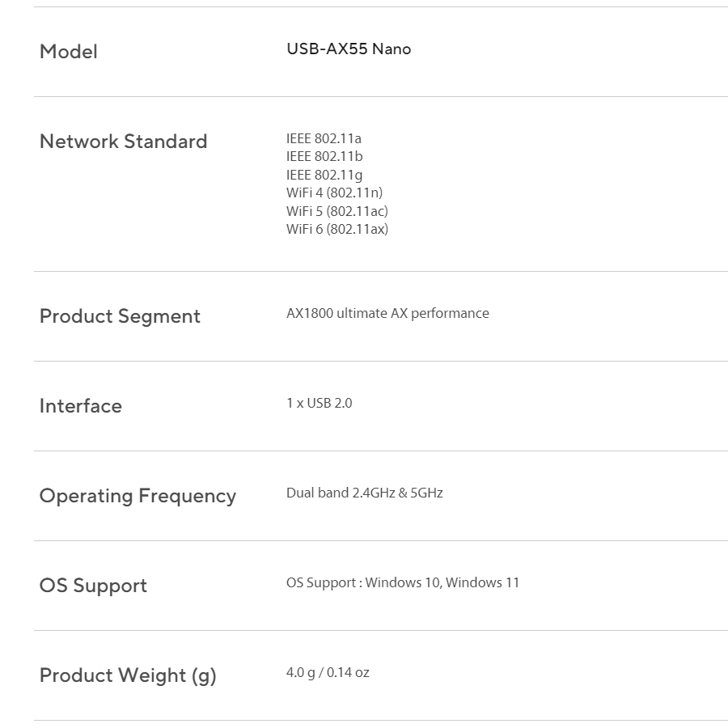This screenshot has height=728, width=728.
Task: Click the AX1800 ultimate AX performance text
Action: point(387,313)
